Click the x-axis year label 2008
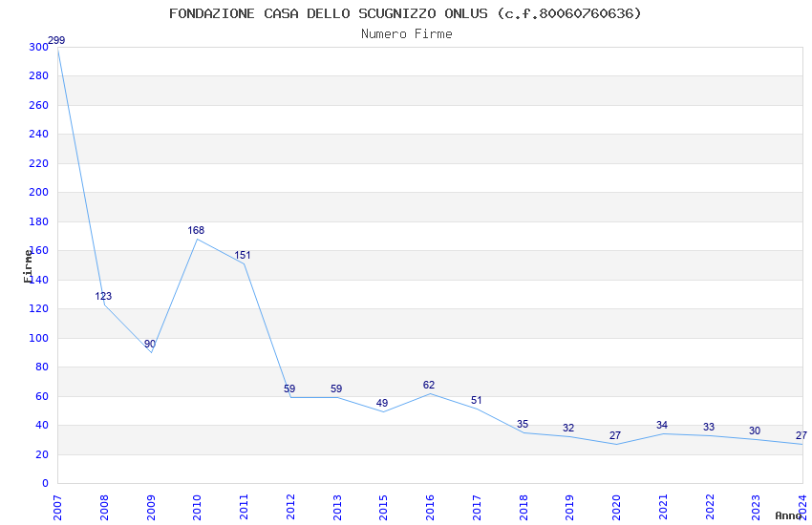Screen dimensions: 812x525 click(x=104, y=508)
